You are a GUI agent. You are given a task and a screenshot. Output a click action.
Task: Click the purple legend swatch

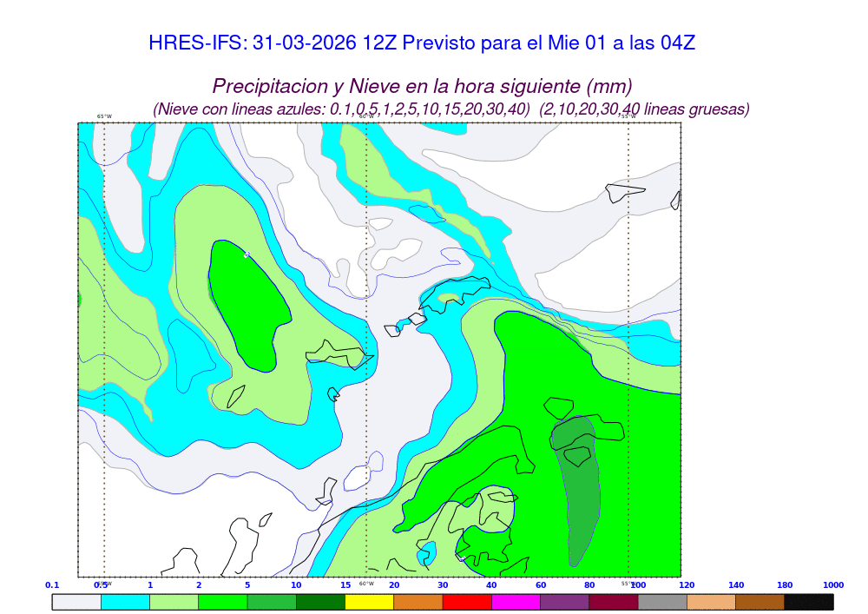coord(564,601)
